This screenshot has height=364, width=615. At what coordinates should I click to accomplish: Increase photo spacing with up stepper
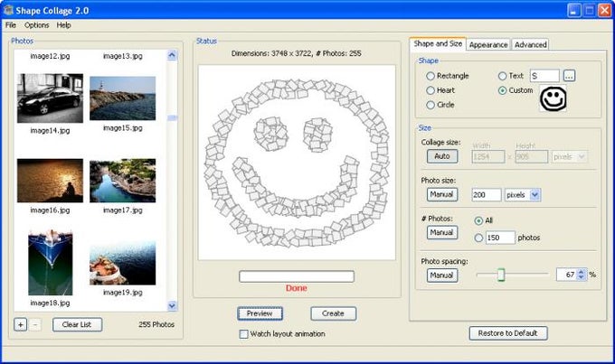coord(582,272)
